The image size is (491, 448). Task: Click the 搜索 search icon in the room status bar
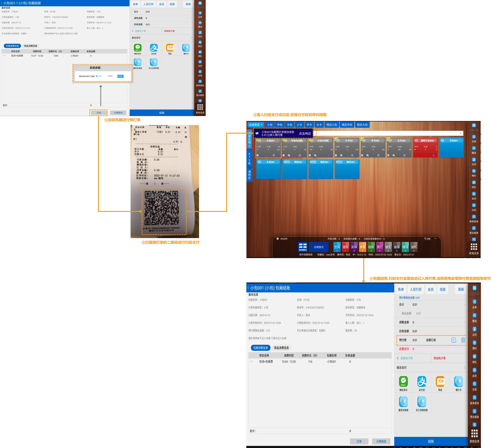[427, 239]
